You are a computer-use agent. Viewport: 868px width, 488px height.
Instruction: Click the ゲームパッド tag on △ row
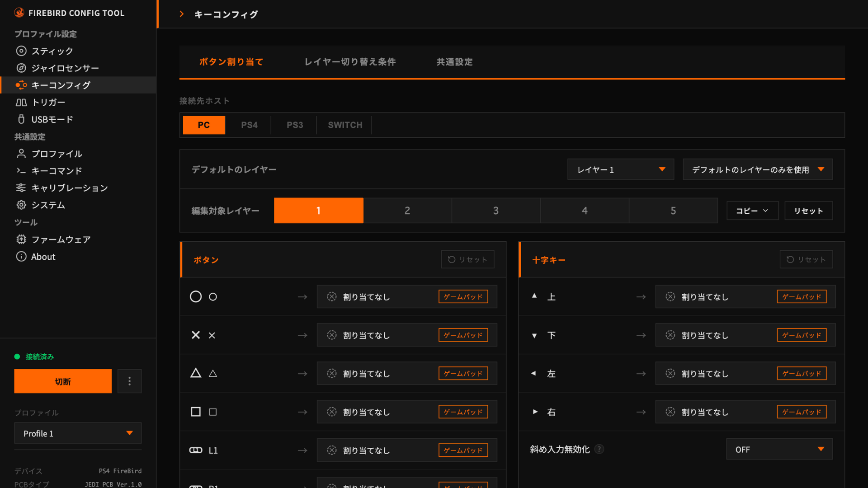463,373
